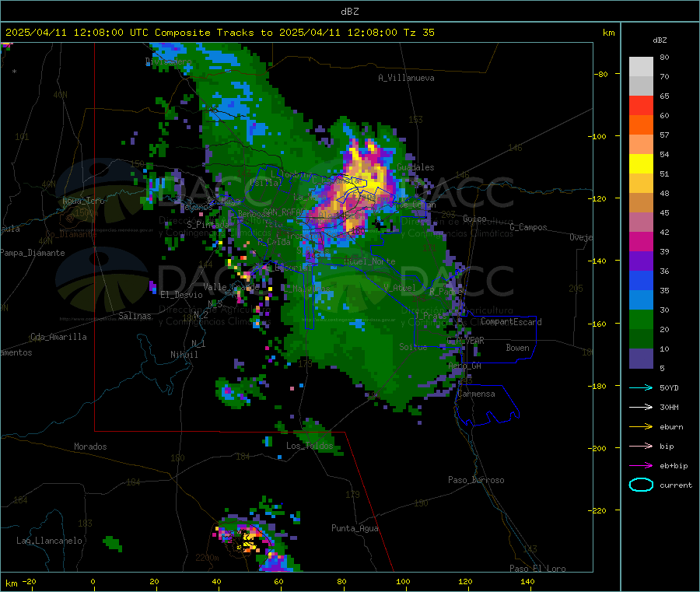Select the gold 48-51 dBZ swatch
The image size is (700, 592).
[x=641, y=184]
